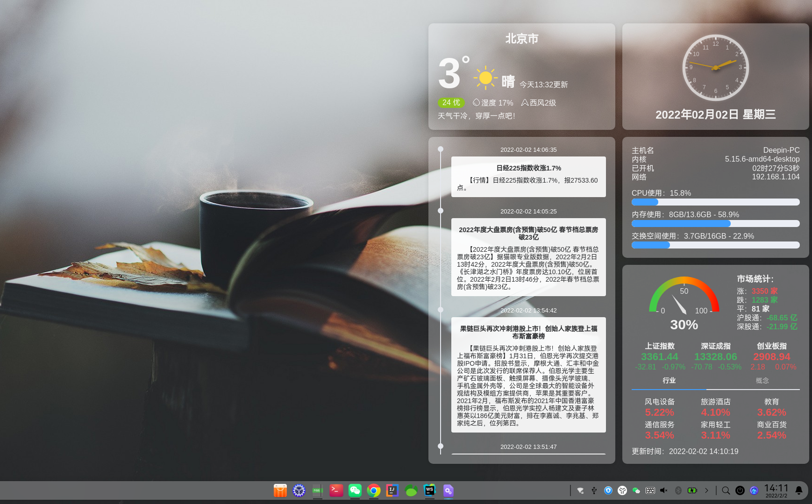
Task: Open the Wi-Fi network tray icon
Action: click(580, 490)
